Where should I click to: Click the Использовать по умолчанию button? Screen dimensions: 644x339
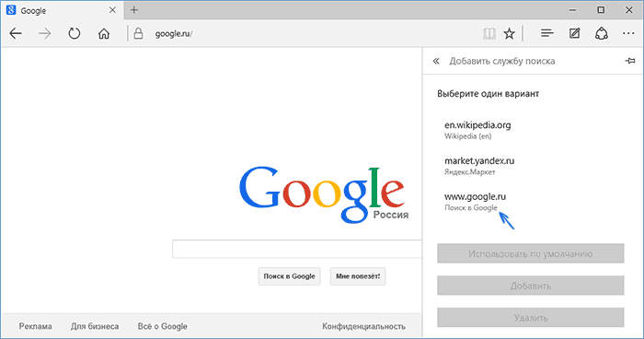tap(531, 253)
